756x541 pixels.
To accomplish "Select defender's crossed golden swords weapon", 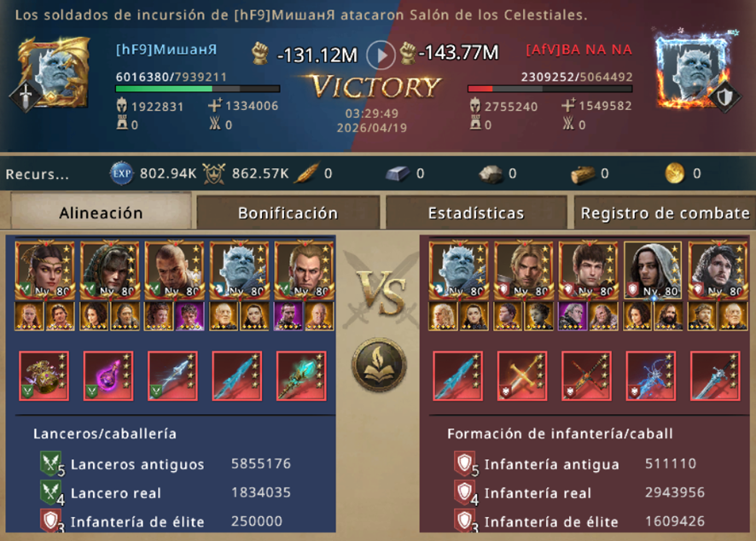I will (522, 376).
